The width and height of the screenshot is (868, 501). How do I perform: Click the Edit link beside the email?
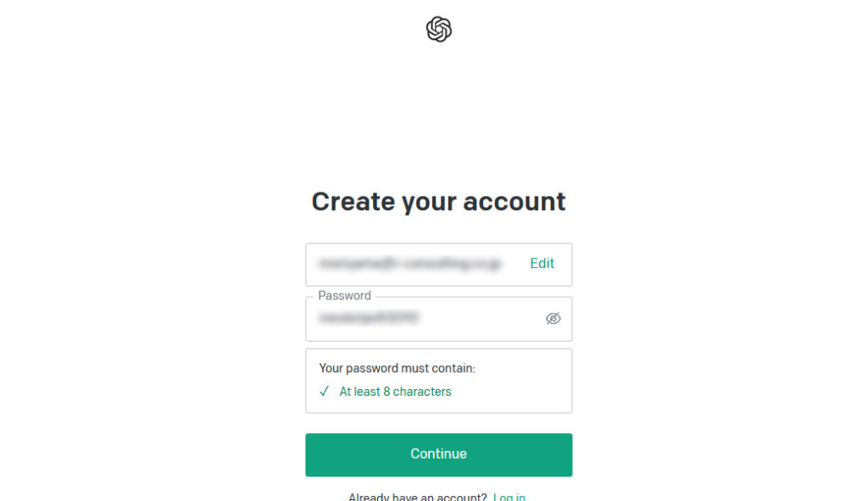click(x=542, y=264)
